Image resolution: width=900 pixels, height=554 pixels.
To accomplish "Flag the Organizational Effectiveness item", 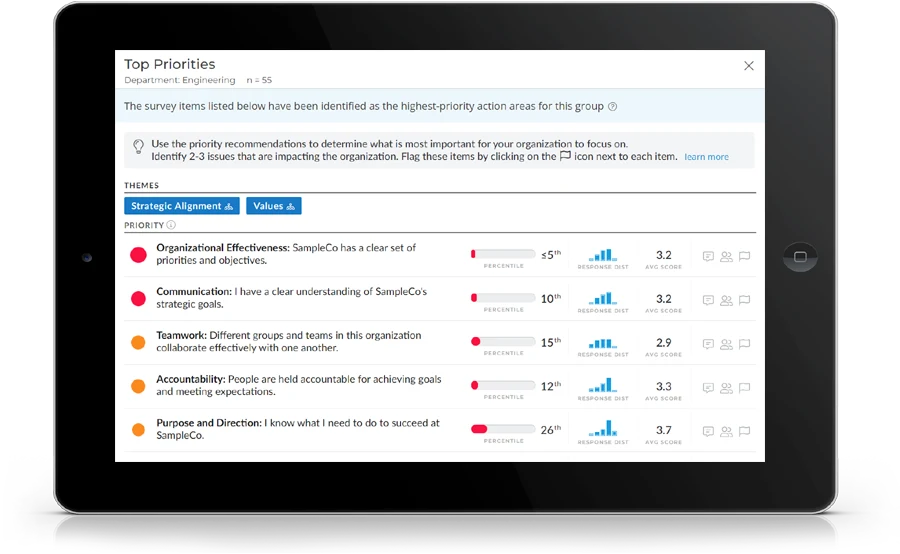I will [744, 256].
